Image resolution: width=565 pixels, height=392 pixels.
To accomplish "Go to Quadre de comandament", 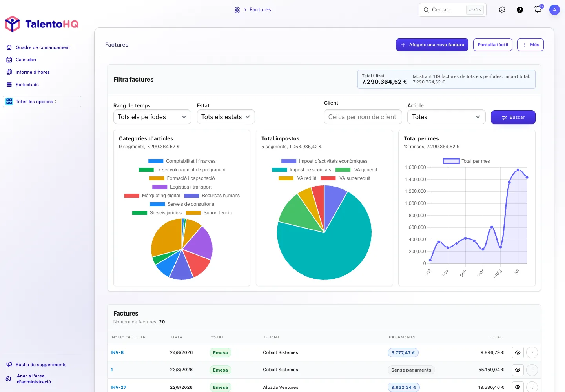I will (x=43, y=47).
